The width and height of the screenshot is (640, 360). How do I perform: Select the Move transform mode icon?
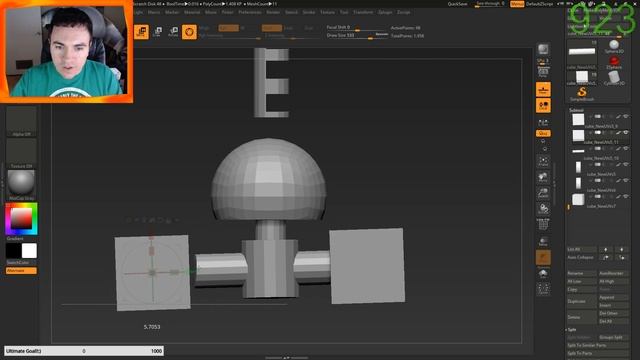point(141,32)
